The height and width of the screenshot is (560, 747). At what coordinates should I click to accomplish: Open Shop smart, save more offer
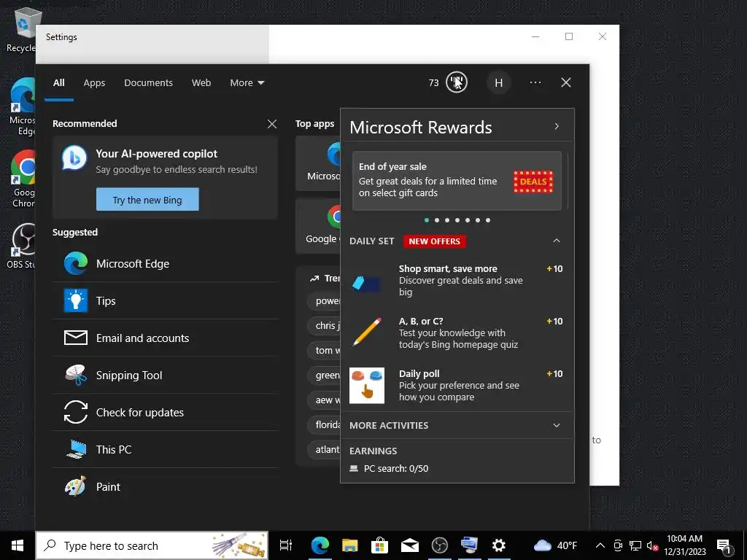(x=457, y=281)
